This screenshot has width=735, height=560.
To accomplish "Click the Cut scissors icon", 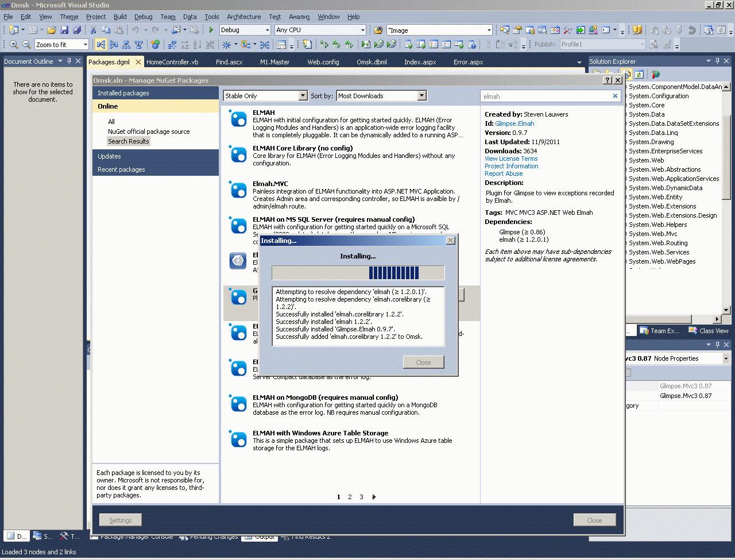I will (94, 30).
